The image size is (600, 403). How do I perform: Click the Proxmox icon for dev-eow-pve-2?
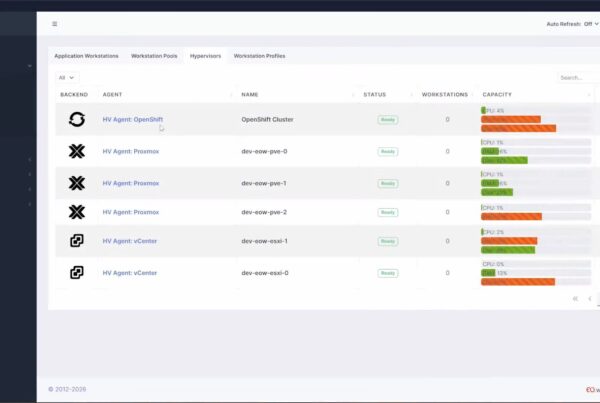point(77,212)
